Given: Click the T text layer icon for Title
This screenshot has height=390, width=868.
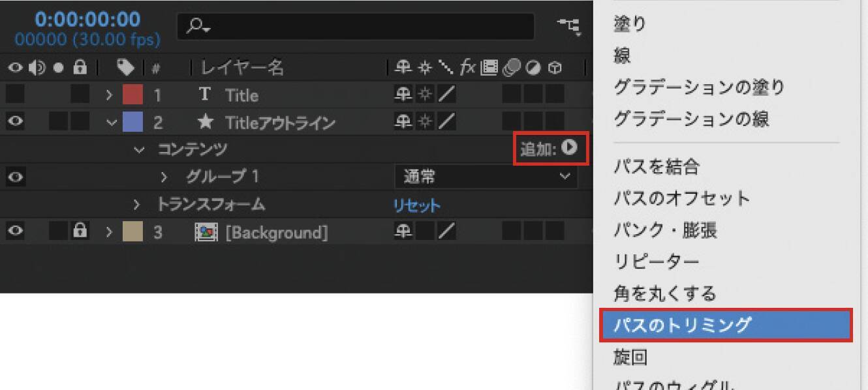Looking at the screenshot, I should (205, 95).
